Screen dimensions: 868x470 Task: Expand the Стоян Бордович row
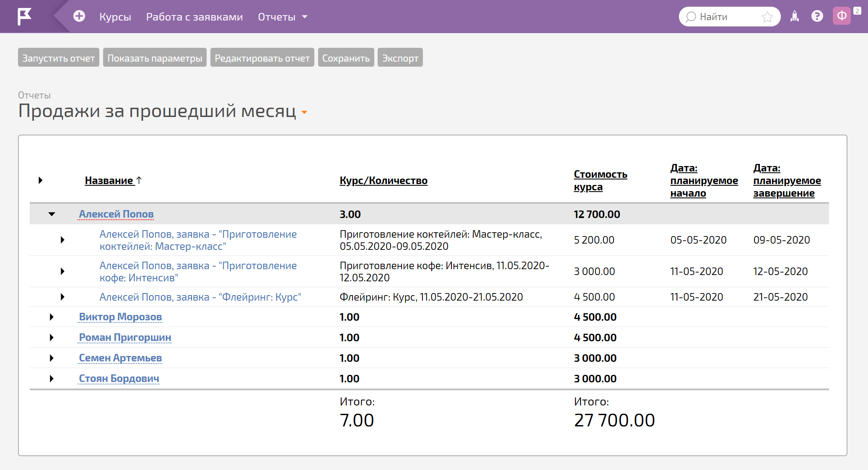52,379
